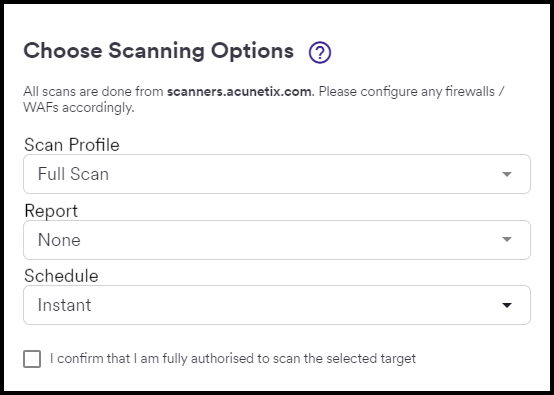
Task: Expand the Scan Profile dropdown arrow
Action: [507, 174]
